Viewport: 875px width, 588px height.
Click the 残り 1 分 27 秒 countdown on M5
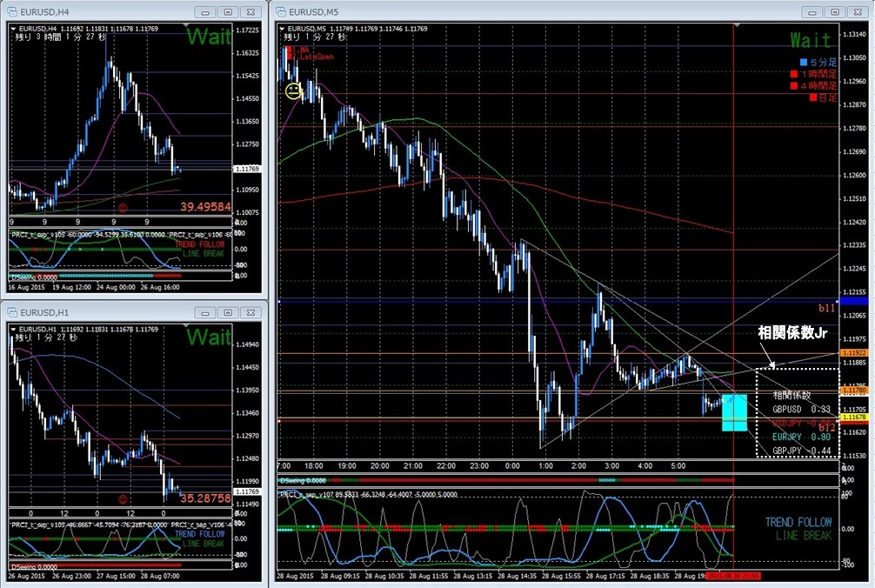click(315, 37)
